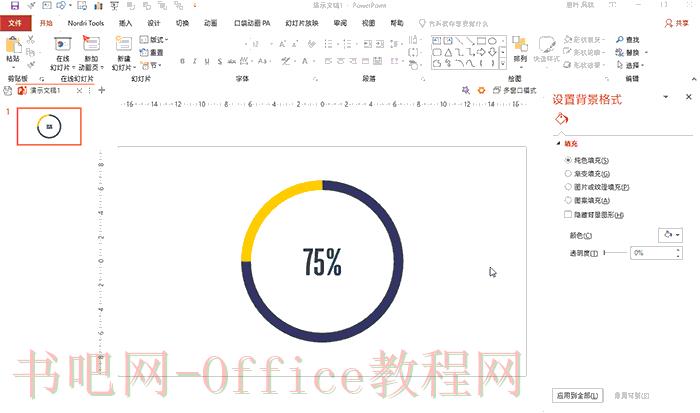Viewport: 700px width, 413px height.
Task: Click the Arrange (排列) icon
Action: pyautogui.click(x=520, y=46)
